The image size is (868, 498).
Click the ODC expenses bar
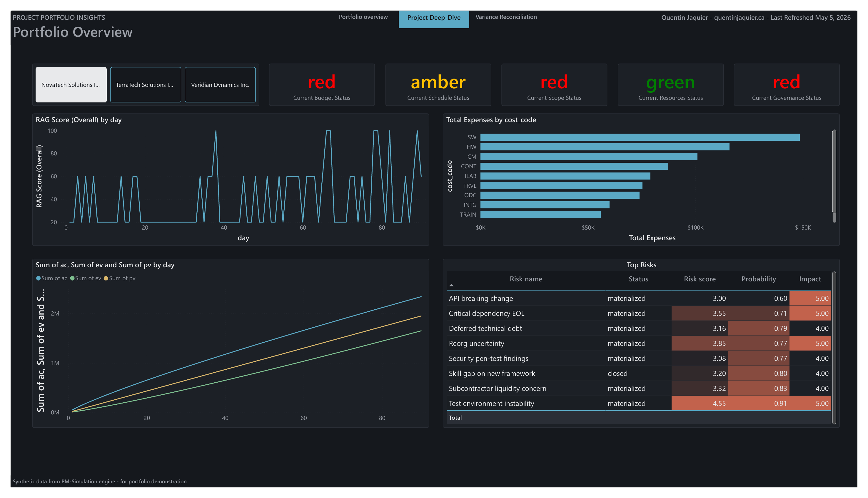[x=560, y=195]
